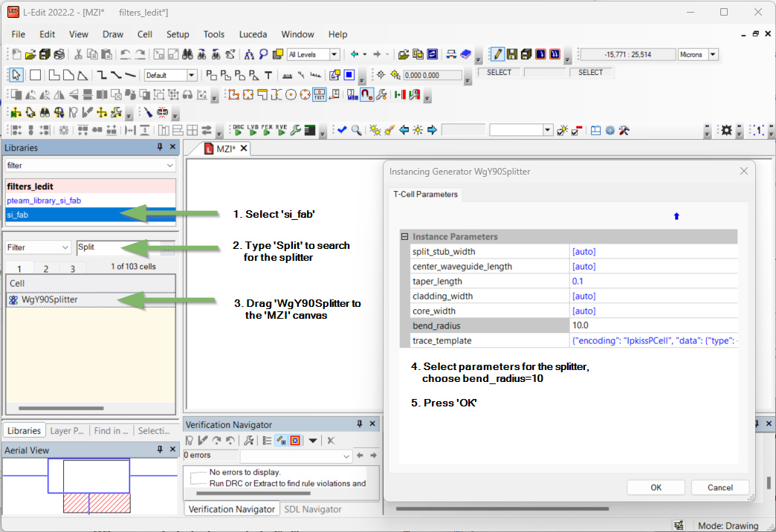Open the All Levels dropdown
The width and height of the screenshot is (776, 532).
click(334, 54)
